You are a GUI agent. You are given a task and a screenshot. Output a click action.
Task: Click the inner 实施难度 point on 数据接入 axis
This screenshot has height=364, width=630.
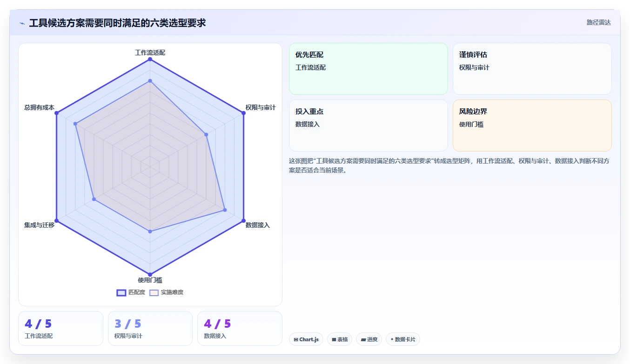click(225, 210)
